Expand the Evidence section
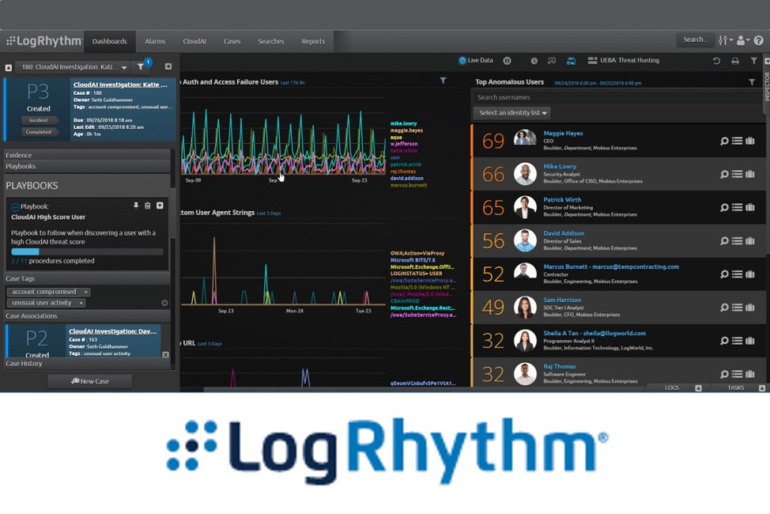 coord(19,155)
